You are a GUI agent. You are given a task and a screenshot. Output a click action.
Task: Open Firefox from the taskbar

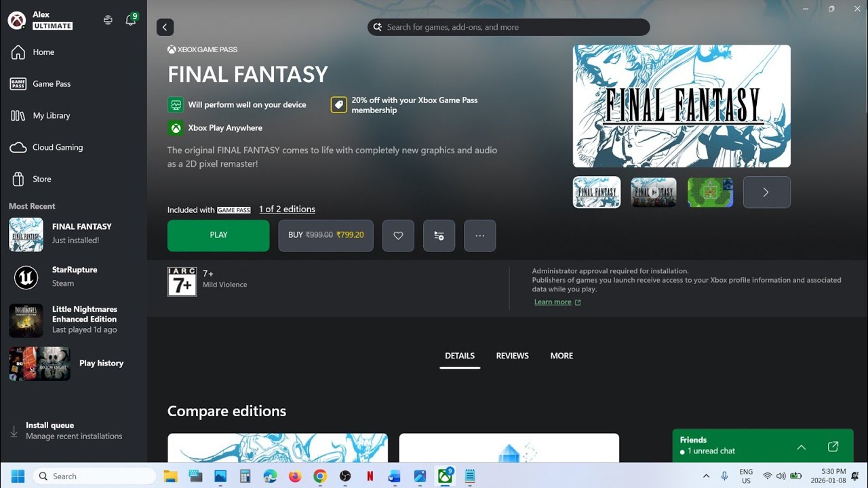point(294,476)
